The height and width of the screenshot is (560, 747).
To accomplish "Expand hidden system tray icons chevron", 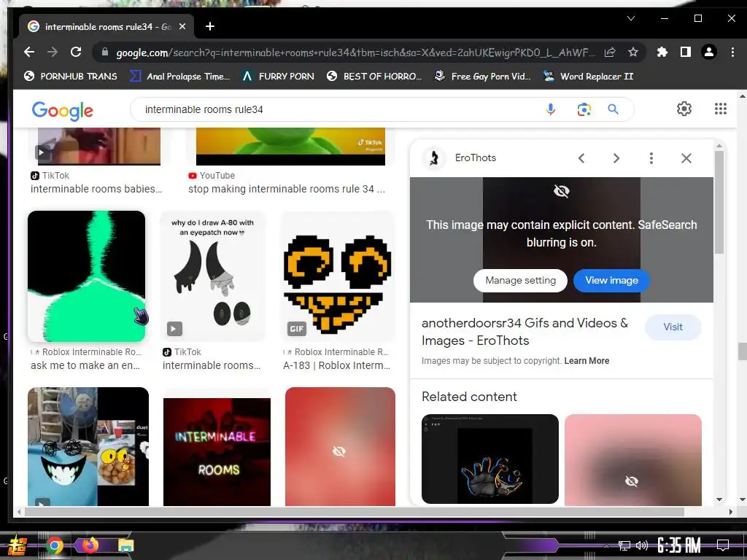I will click(606, 545).
